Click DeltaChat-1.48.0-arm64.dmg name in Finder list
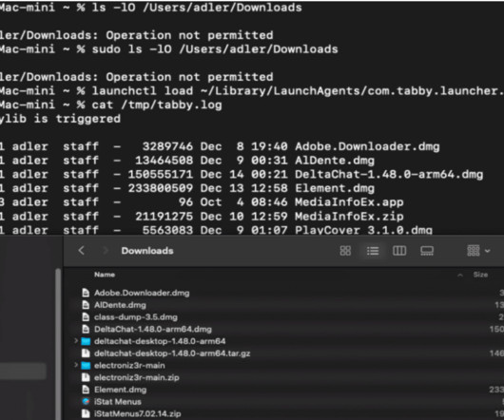504x420 pixels. pyautogui.click(x=153, y=329)
